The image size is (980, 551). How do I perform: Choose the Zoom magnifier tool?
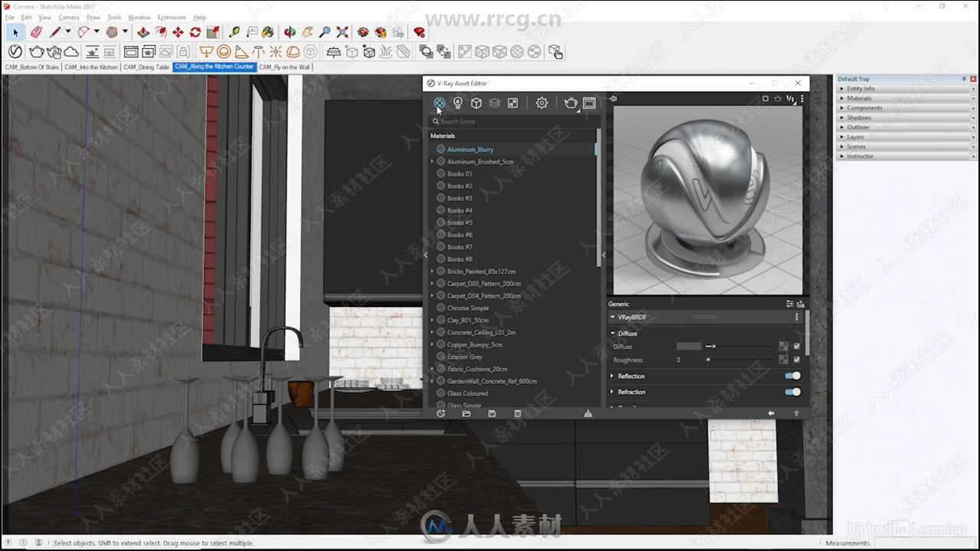pos(325,32)
